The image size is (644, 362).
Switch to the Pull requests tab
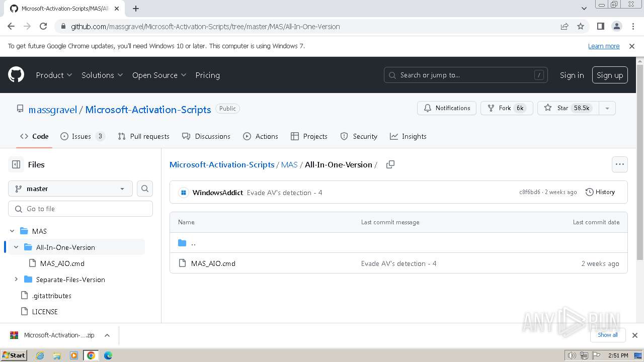coord(143,136)
